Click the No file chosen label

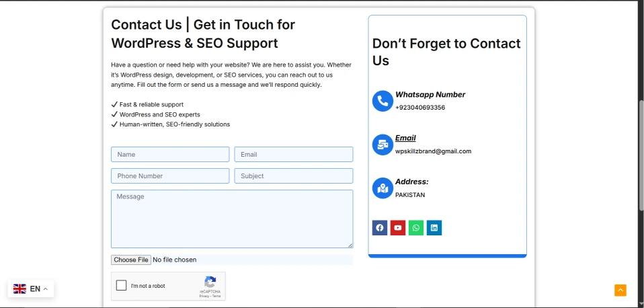coord(175,260)
